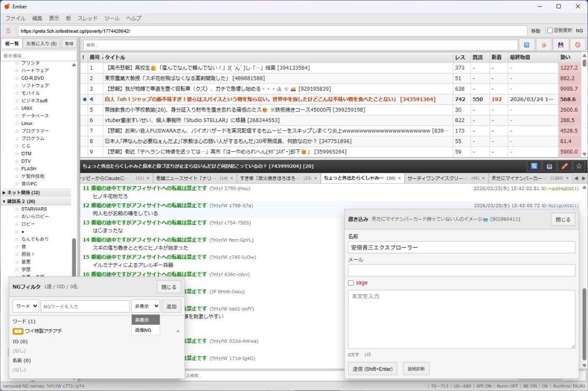This screenshot has width=588, height=391.
Task: Click the star favorite icon in thread header
Action: tap(579, 166)
